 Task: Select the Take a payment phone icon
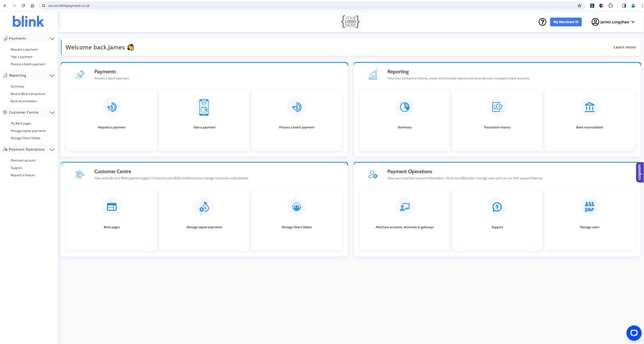tap(204, 107)
